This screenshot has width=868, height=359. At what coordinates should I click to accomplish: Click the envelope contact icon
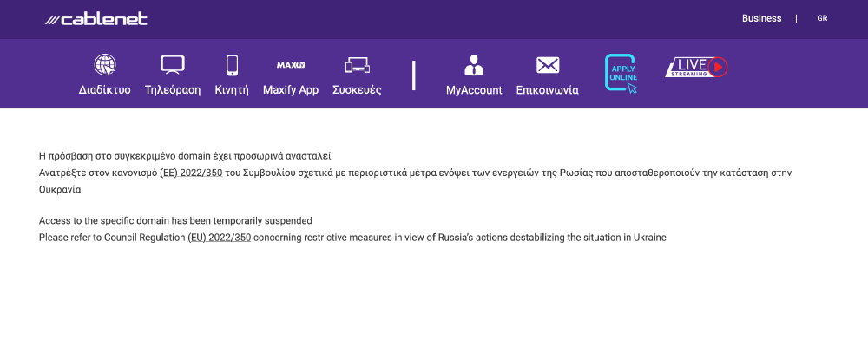[x=547, y=65]
